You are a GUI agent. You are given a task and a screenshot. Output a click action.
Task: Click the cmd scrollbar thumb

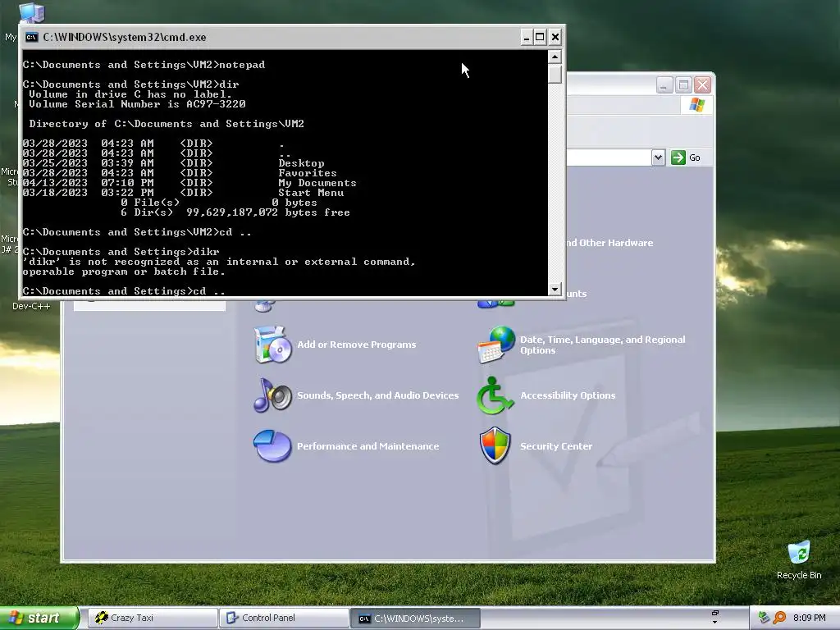coord(555,73)
